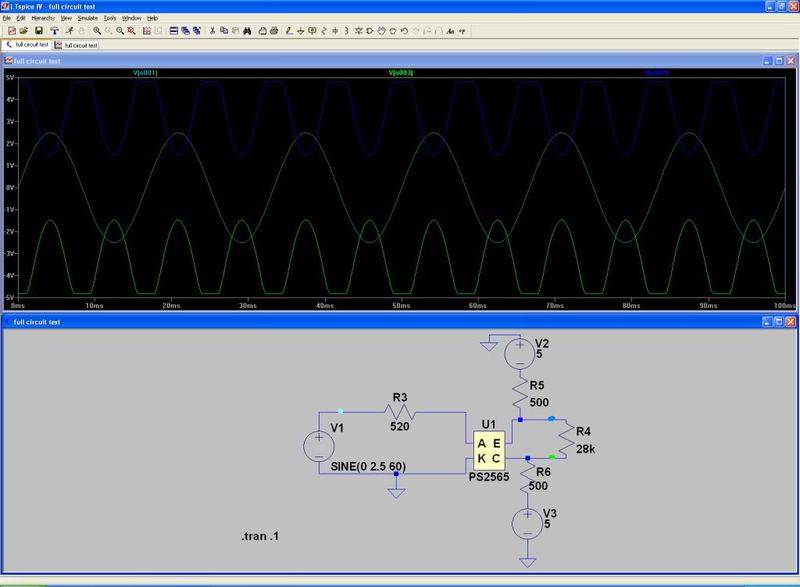Select the Place Diode tool

pyautogui.click(x=359, y=31)
